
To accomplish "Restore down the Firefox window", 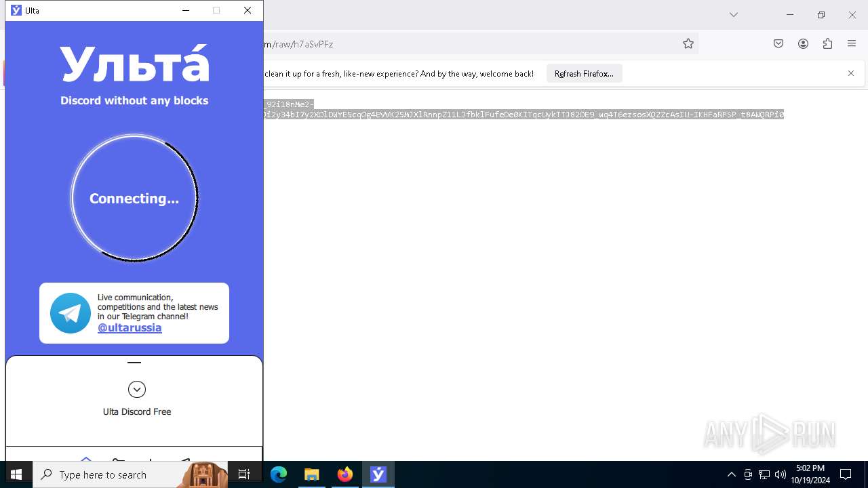I will (821, 15).
